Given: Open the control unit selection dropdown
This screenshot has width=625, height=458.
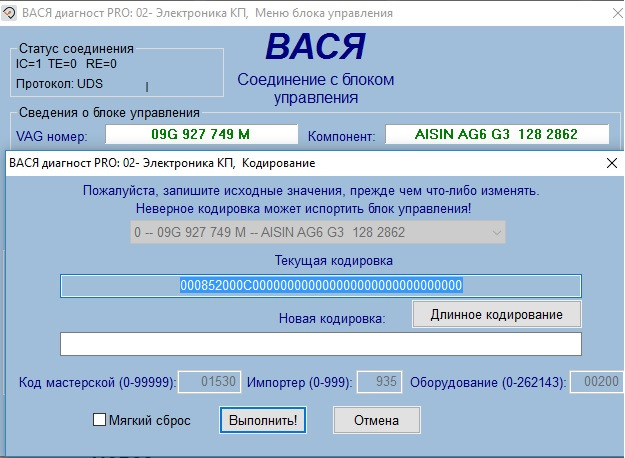Looking at the screenshot, I should point(318,232).
